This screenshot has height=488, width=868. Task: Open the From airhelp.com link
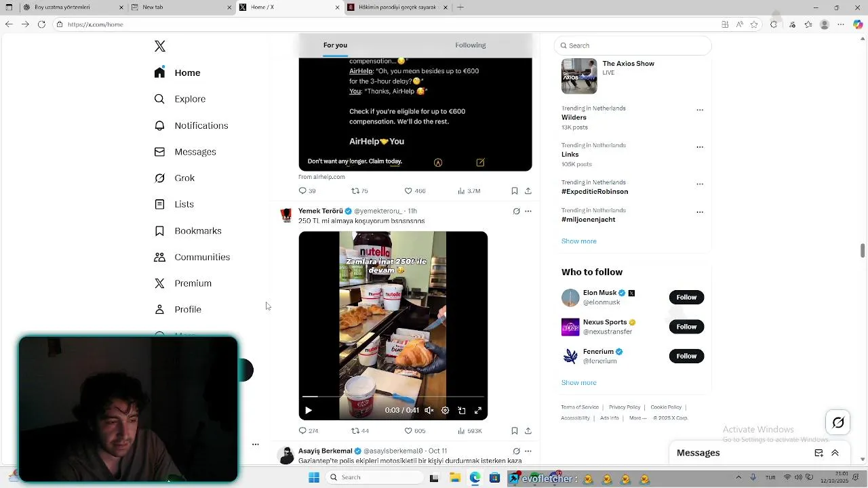tap(321, 177)
